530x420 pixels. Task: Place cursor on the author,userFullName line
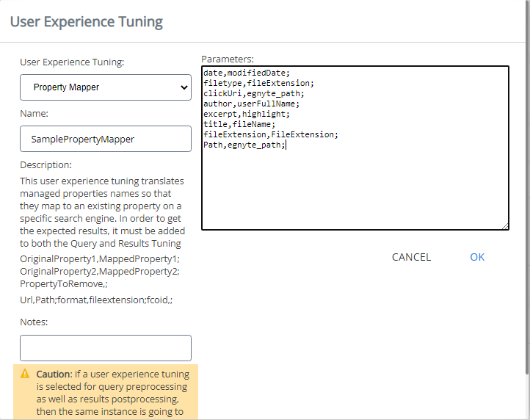click(x=251, y=104)
